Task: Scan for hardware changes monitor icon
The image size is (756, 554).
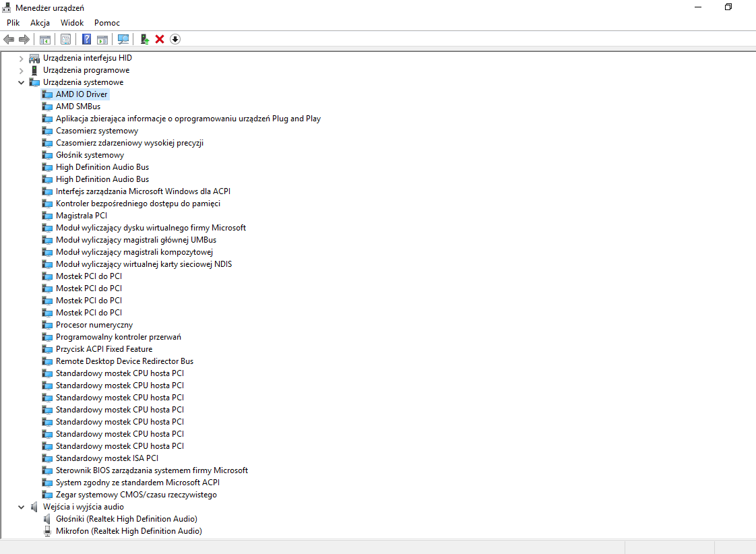Action: tap(123, 40)
